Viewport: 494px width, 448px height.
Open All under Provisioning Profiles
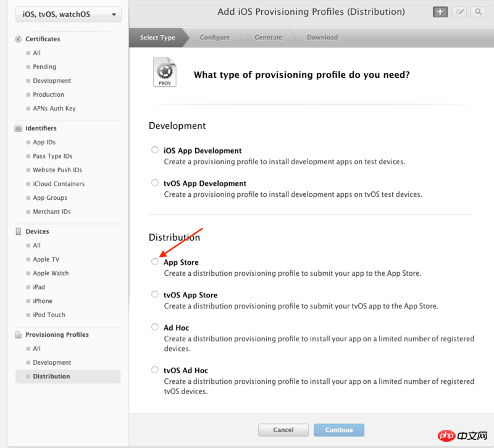click(x=37, y=349)
